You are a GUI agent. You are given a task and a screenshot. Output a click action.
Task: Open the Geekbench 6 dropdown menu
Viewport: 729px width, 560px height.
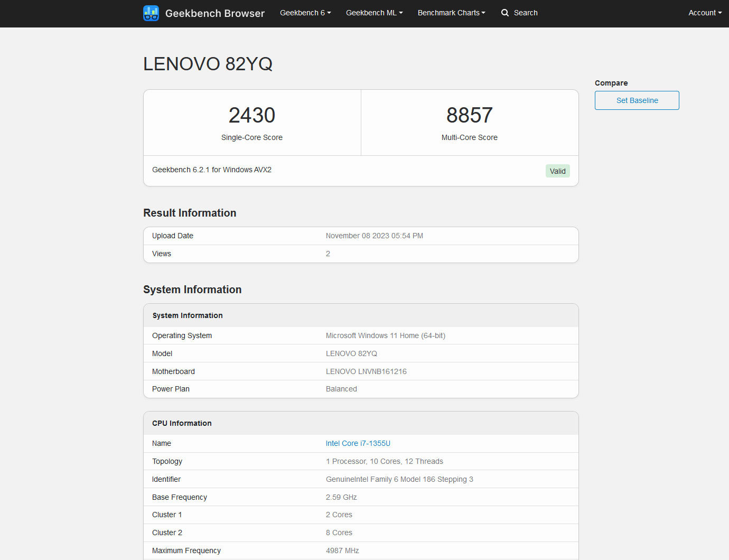click(305, 13)
